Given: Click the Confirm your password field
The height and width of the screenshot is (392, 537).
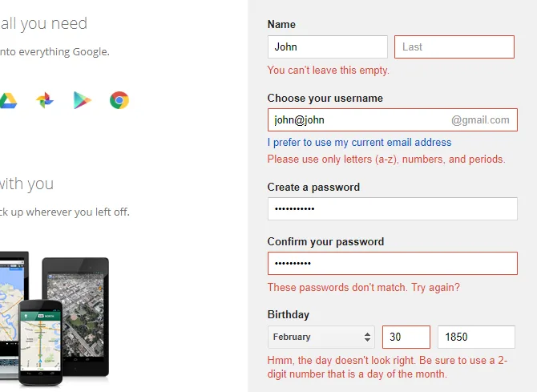Looking at the screenshot, I should tap(392, 264).
